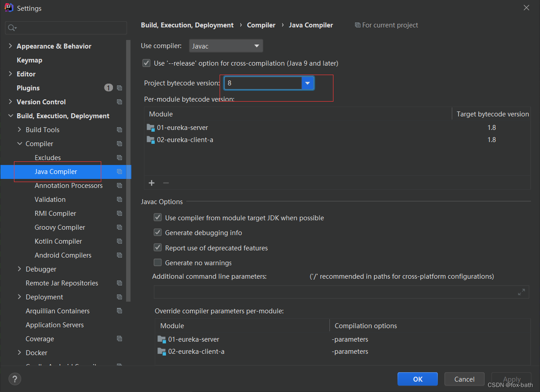Enable 'Generate no warnings' checkbox
This screenshot has height=392, width=540.
click(x=157, y=263)
